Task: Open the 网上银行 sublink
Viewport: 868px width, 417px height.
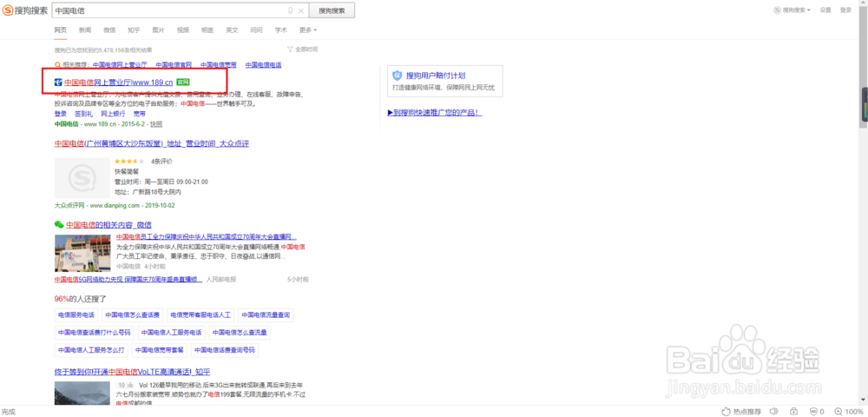Action: (x=113, y=114)
